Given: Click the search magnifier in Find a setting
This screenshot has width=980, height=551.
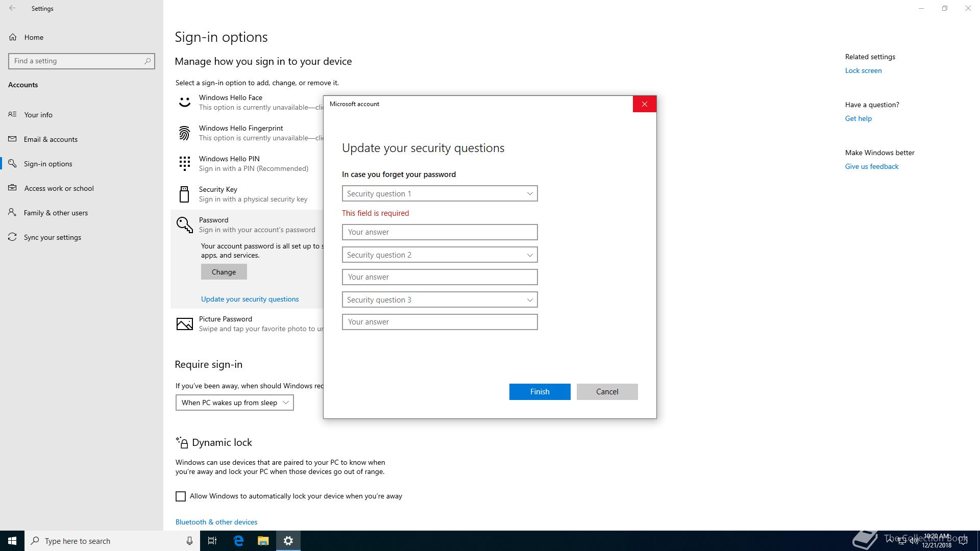Looking at the screenshot, I should point(148,61).
